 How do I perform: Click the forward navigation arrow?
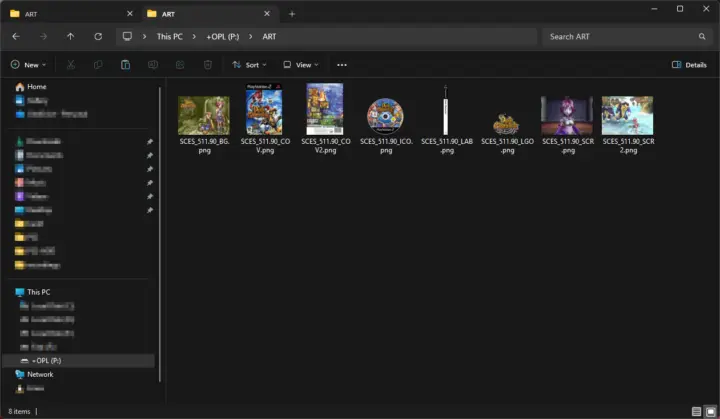(x=43, y=36)
